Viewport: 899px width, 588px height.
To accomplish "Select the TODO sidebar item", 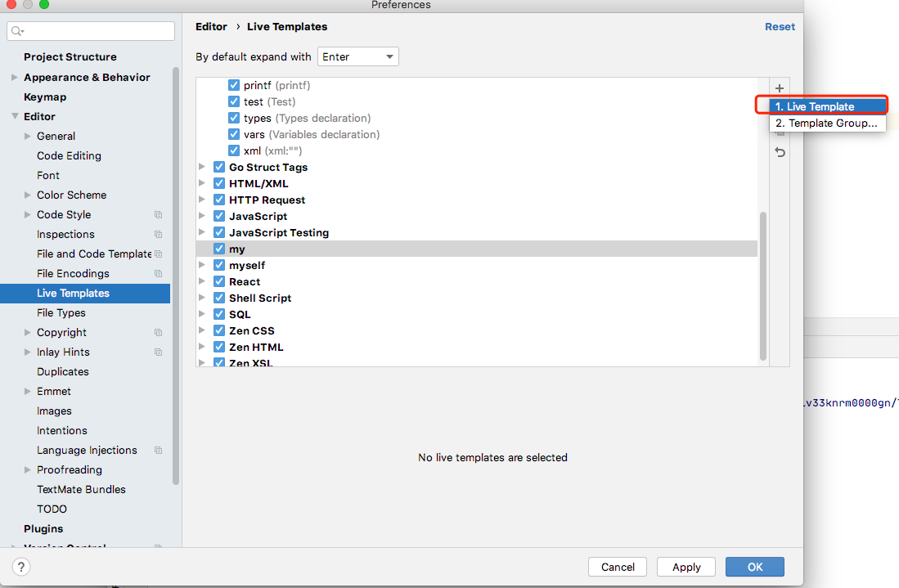I will coord(52,509).
